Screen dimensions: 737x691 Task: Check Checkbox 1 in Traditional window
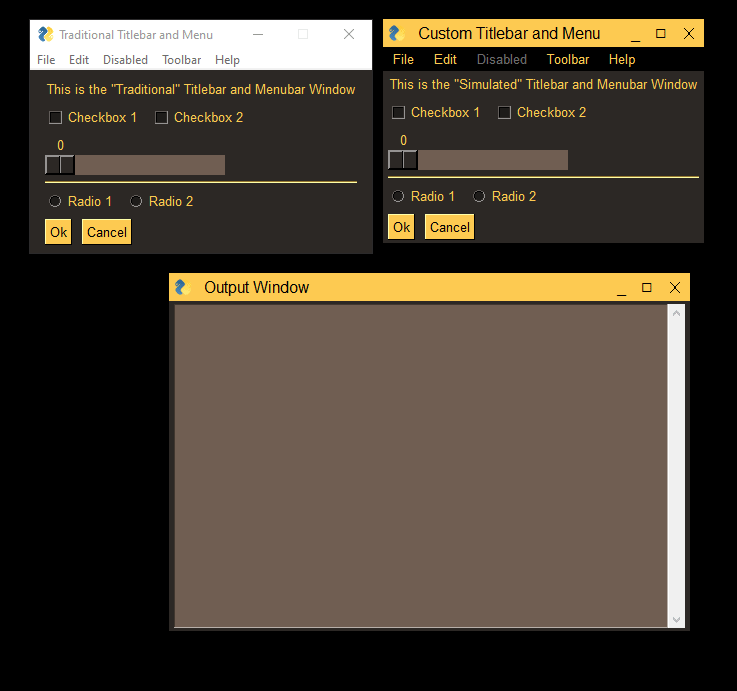[x=55, y=118]
